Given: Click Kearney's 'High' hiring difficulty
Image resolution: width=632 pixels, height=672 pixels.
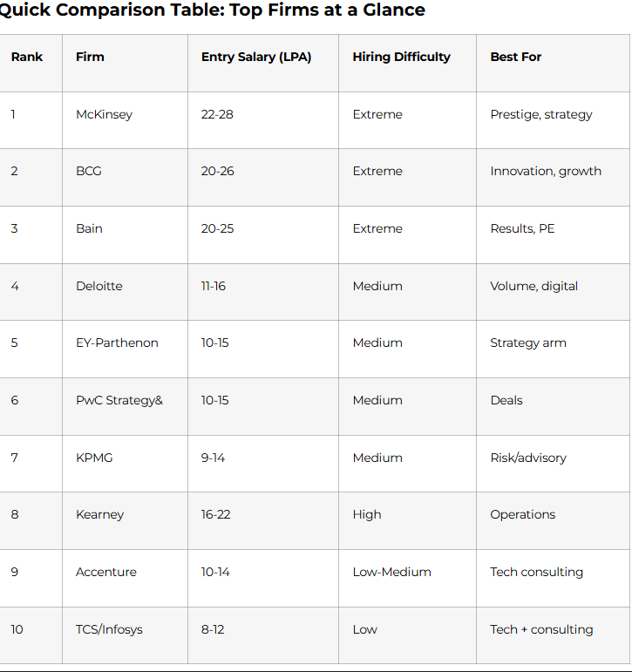Looking at the screenshot, I should 367,514.
